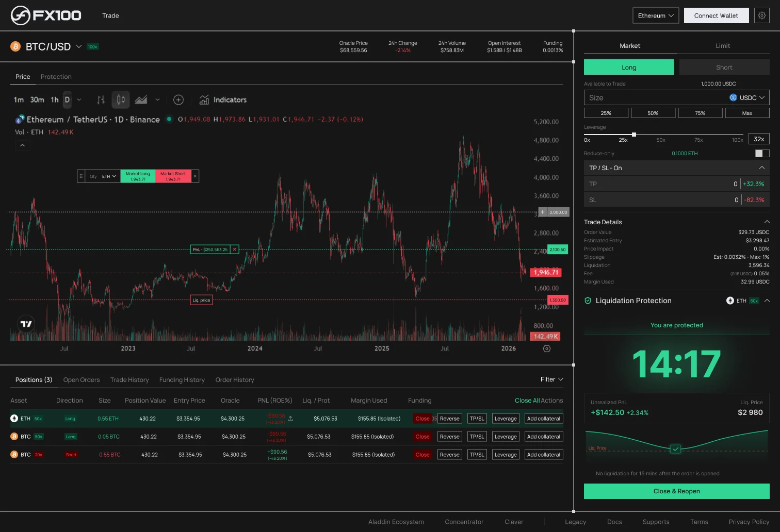Remove the PnL order line with X

[x=235, y=250]
